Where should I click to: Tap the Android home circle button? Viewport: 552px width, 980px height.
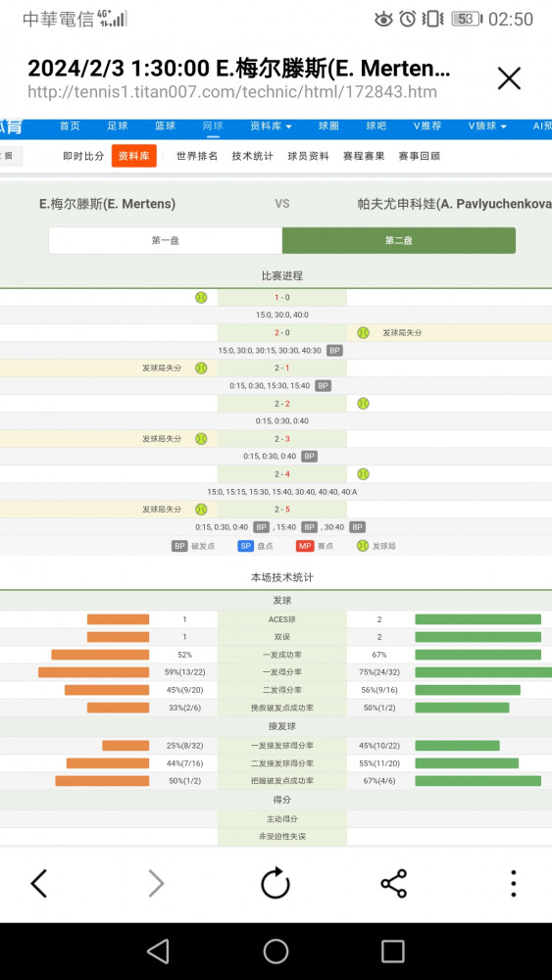(x=276, y=952)
